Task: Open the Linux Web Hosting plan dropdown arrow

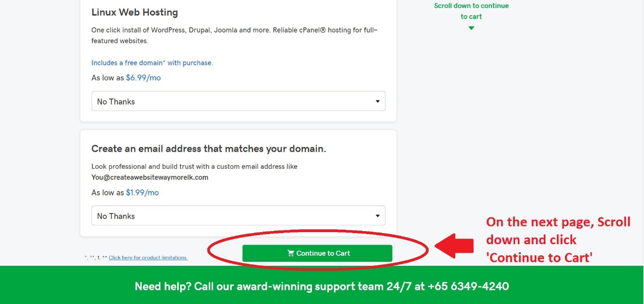Action: point(377,102)
